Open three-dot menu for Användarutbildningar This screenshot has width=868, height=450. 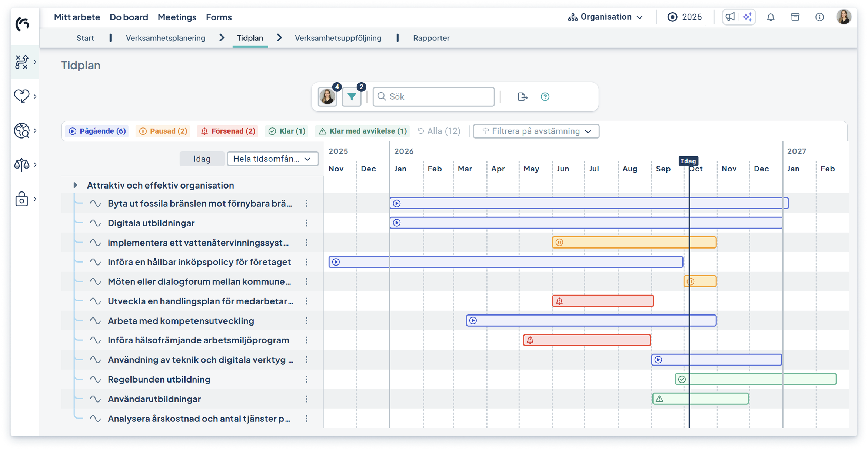306,399
